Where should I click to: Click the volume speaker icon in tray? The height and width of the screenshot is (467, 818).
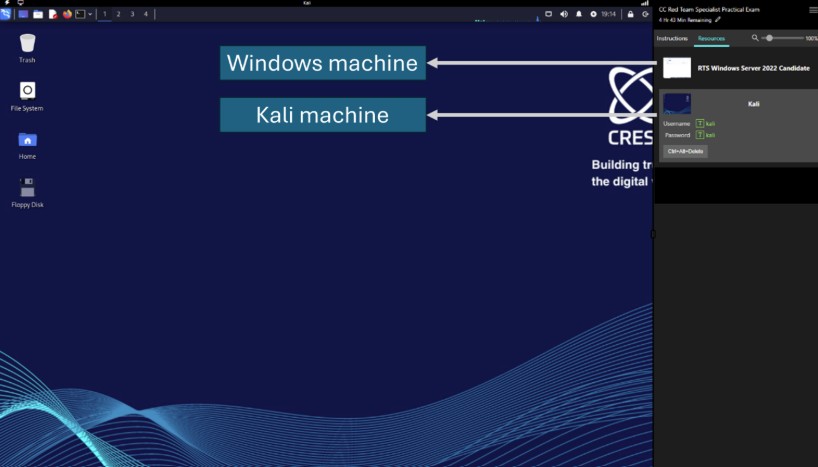[x=564, y=14]
